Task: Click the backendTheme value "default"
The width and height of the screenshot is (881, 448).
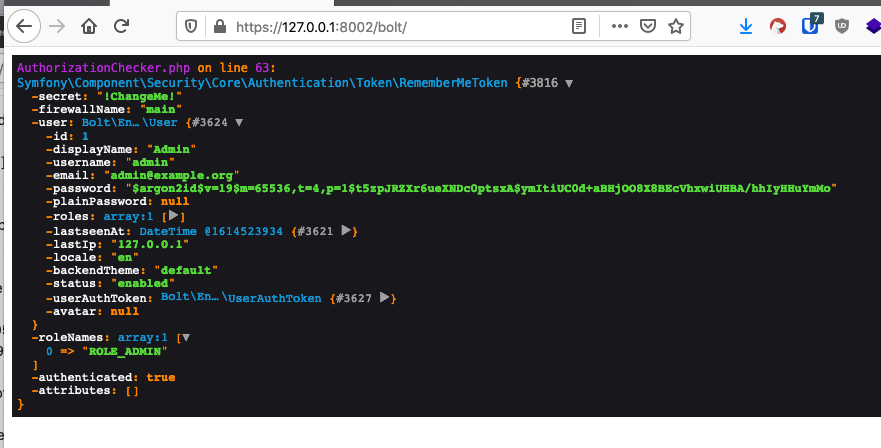Action: [185, 270]
